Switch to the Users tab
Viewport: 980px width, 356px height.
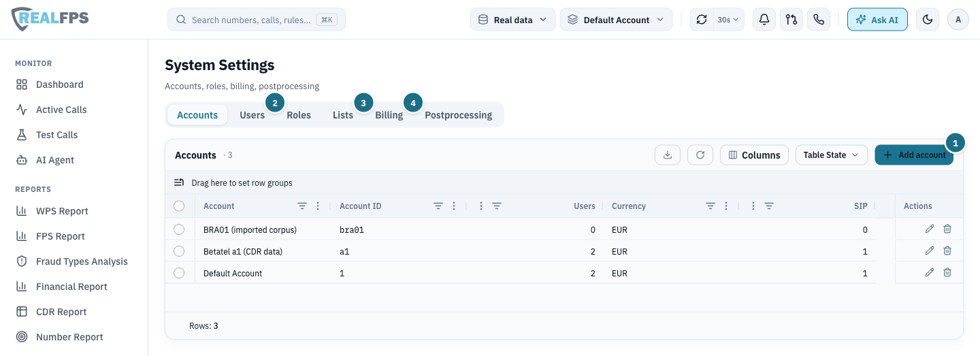pyautogui.click(x=252, y=115)
